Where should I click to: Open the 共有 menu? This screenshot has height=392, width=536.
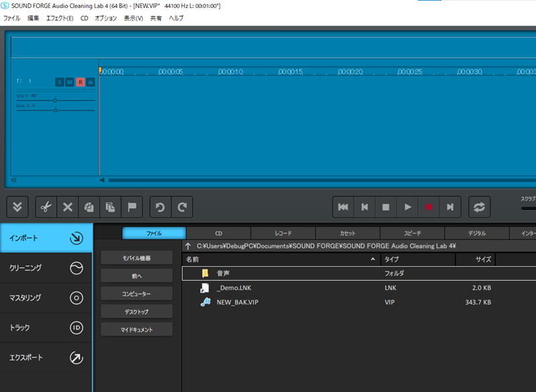point(156,18)
